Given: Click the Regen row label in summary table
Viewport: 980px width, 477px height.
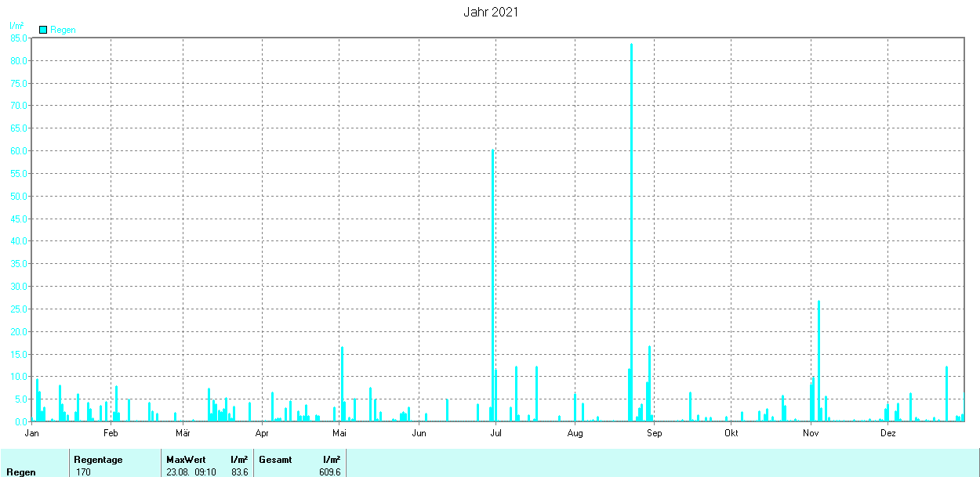Looking at the screenshot, I should [21, 472].
